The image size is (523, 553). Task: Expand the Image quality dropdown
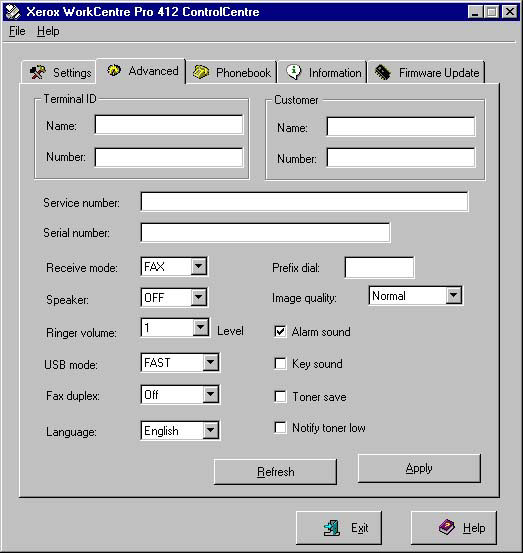click(454, 296)
